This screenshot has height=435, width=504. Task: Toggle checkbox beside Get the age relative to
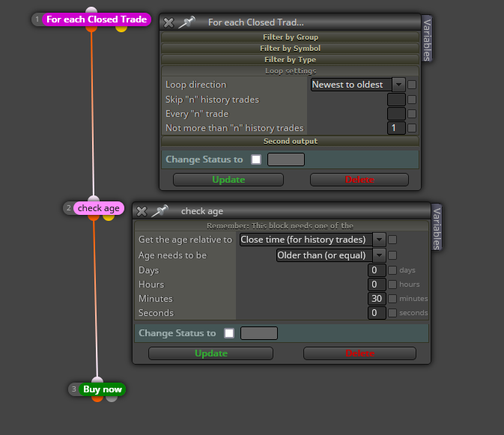(392, 240)
